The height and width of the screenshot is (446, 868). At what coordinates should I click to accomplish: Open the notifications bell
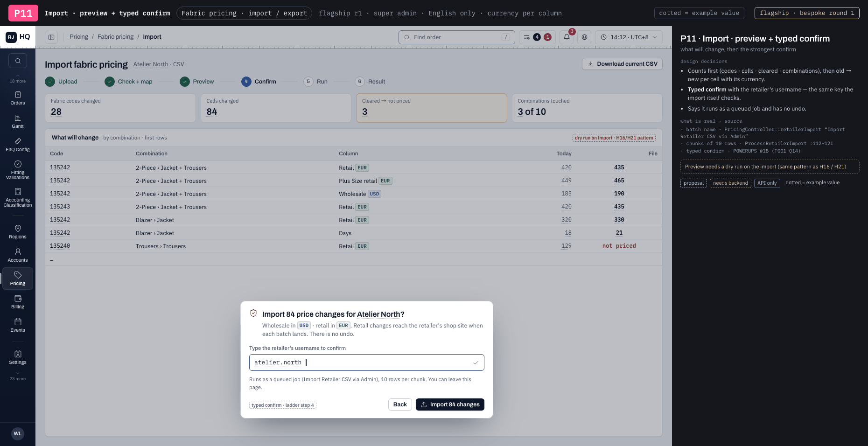(x=567, y=37)
